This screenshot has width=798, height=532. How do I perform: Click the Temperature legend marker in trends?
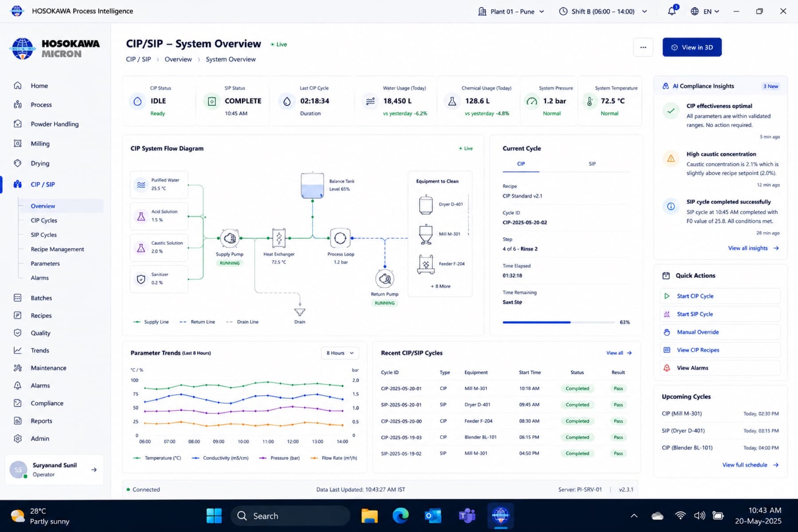[137, 458]
